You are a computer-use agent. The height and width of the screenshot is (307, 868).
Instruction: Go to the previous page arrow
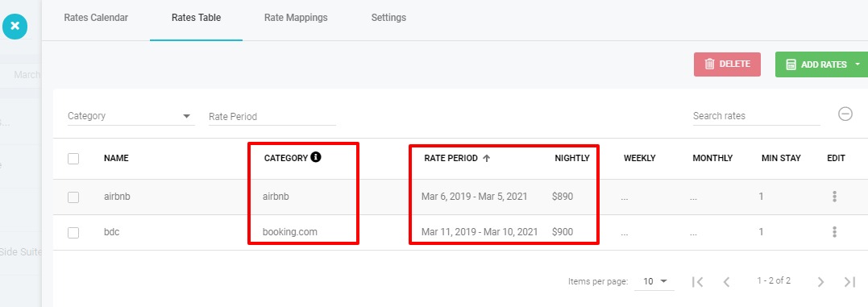click(x=726, y=281)
